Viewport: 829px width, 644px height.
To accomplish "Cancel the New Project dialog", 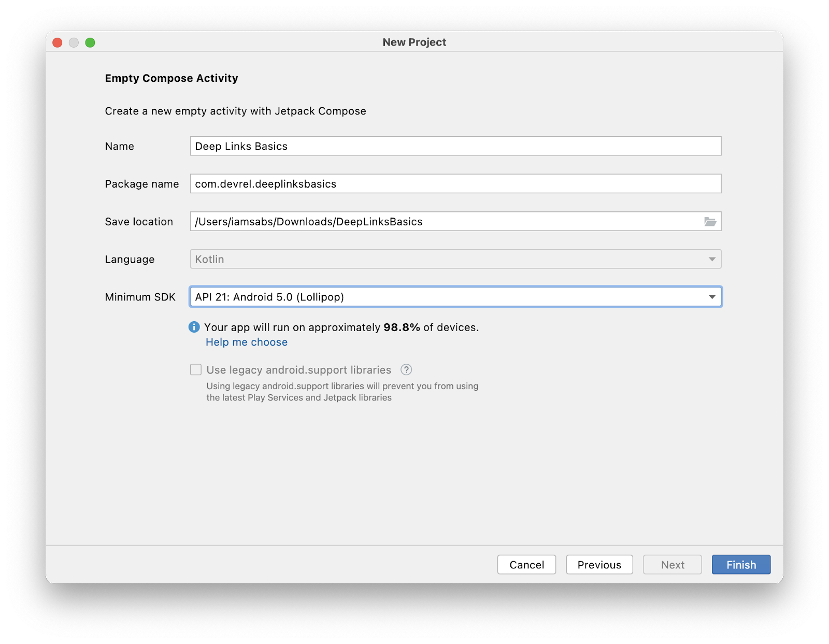I will coord(526,564).
